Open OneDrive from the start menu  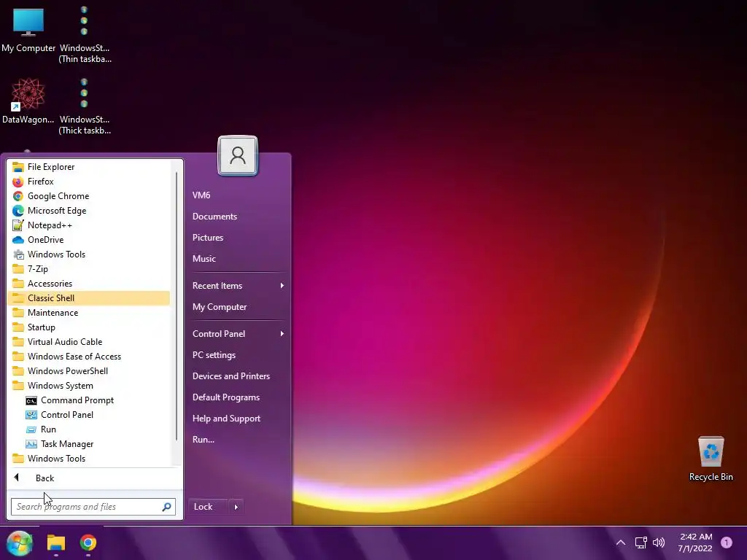89,239
